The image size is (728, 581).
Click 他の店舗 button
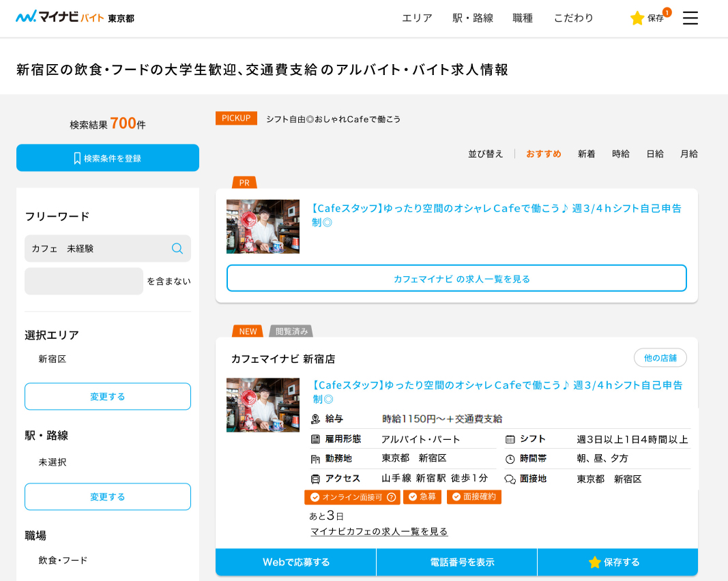(x=660, y=358)
